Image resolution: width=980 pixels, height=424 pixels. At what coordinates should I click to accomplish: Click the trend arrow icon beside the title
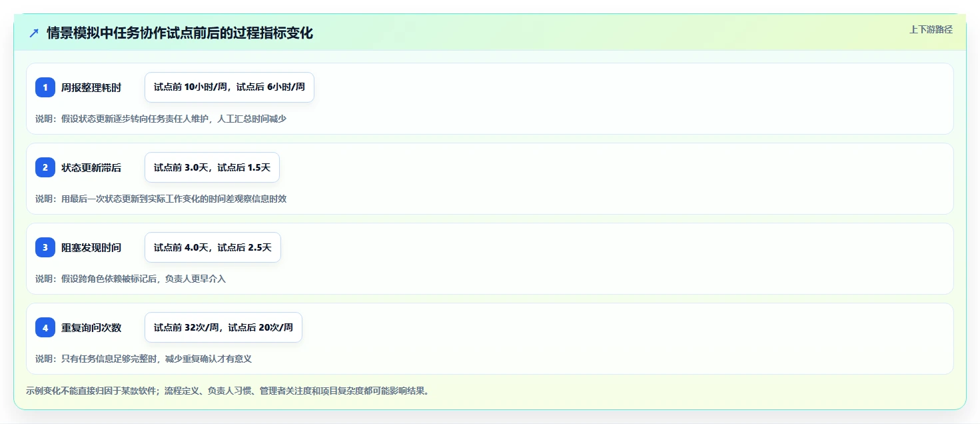point(34,33)
